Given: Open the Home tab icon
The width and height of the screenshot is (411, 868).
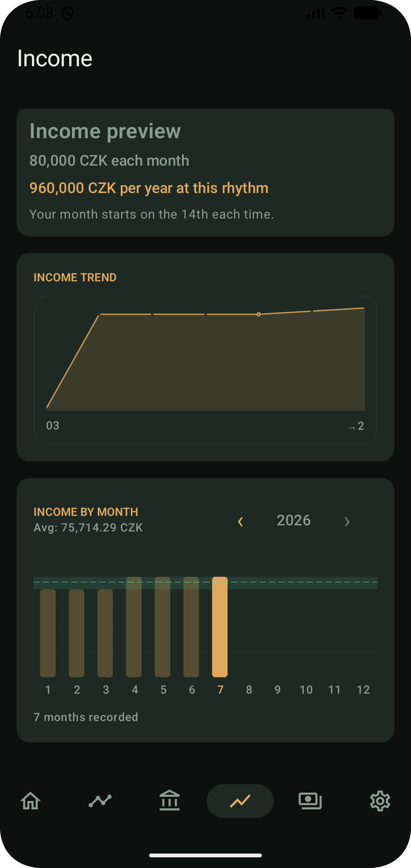Looking at the screenshot, I should click(30, 801).
